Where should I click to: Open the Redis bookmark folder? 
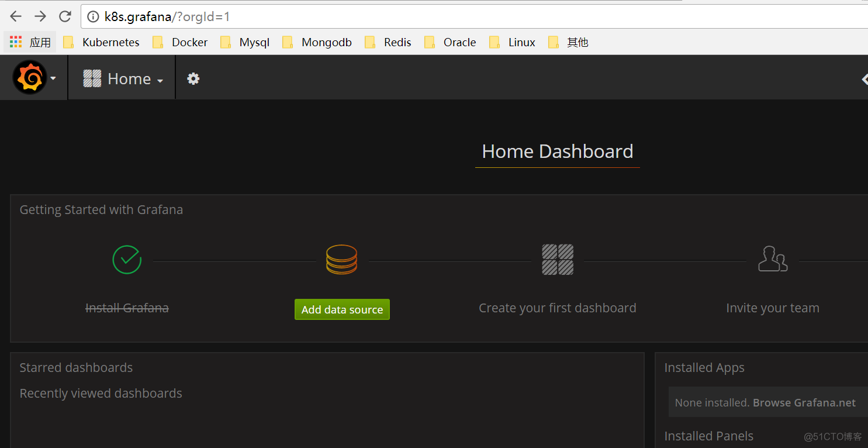388,42
